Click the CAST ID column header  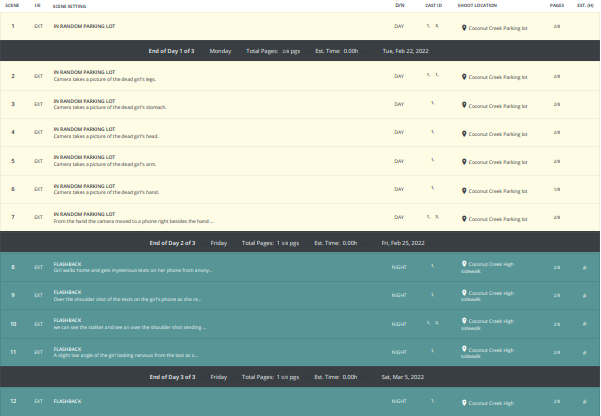(x=434, y=5)
